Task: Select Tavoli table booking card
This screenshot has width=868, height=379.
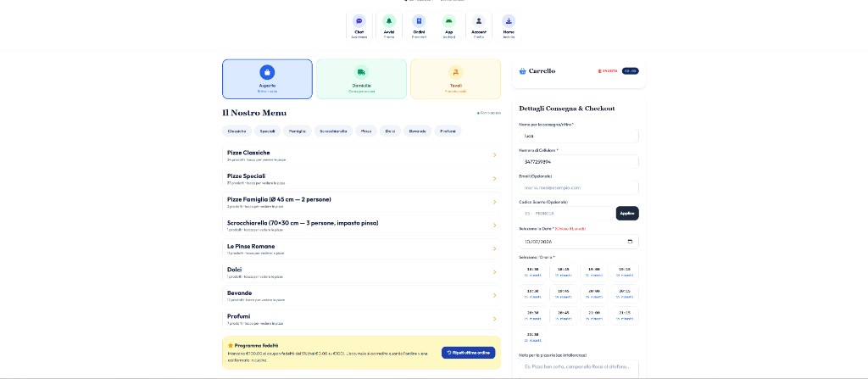Action: pyautogui.click(x=455, y=79)
